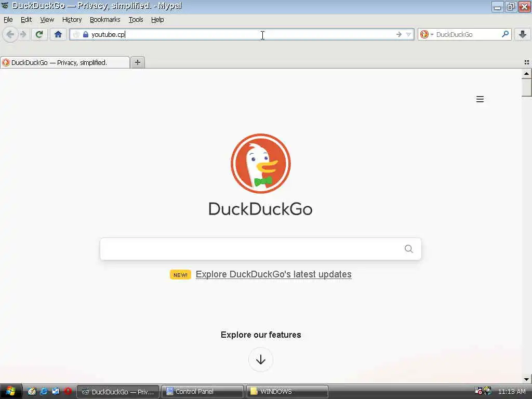
Task: Go to the home page via house icon
Action: pyautogui.click(x=58, y=34)
